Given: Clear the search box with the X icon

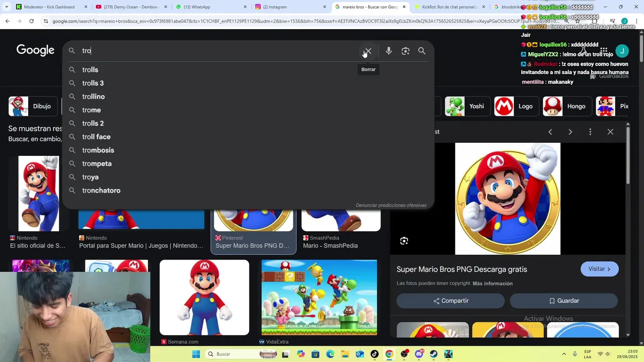Looking at the screenshot, I should [x=368, y=51].
